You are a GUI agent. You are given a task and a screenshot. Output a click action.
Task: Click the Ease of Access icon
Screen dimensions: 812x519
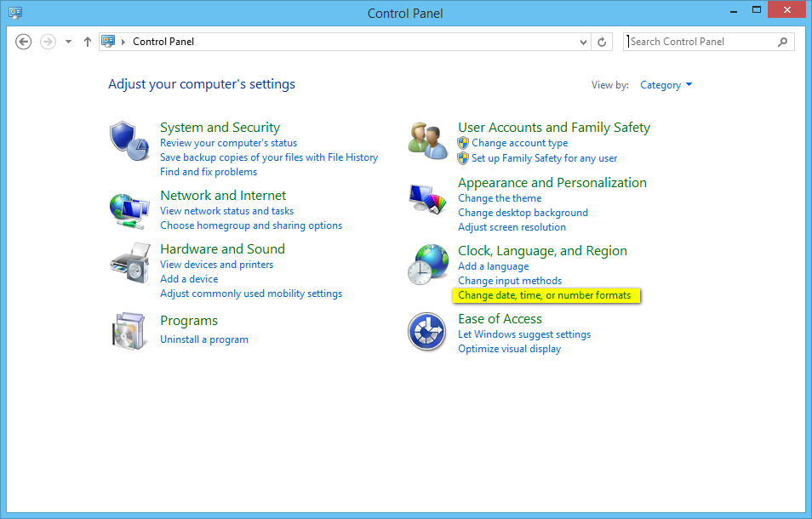(x=427, y=332)
